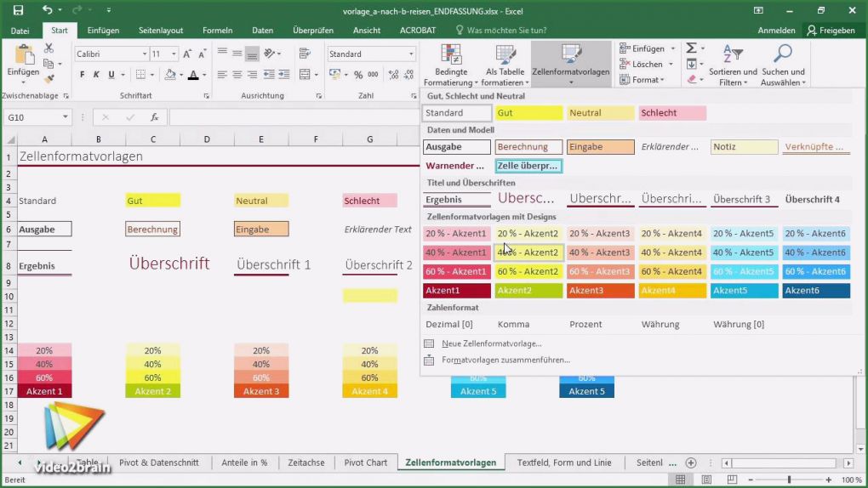Image resolution: width=868 pixels, height=488 pixels.
Task: Click Formatvorlagen zusammenführen... option
Action: 505,360
